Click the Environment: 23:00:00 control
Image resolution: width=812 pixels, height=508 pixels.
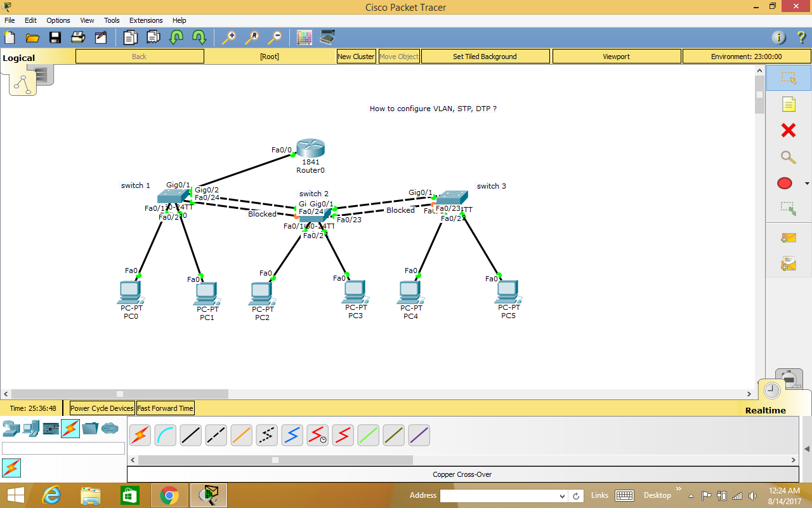click(745, 56)
